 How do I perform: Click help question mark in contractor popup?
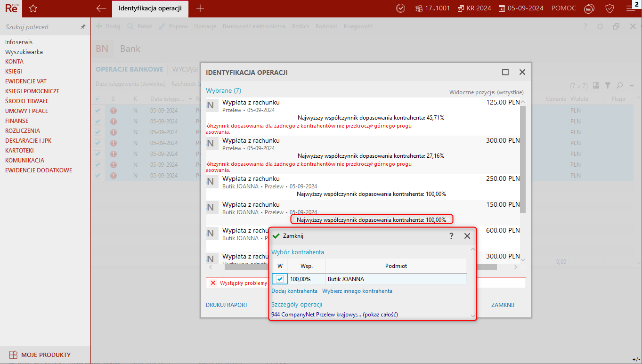coord(451,236)
